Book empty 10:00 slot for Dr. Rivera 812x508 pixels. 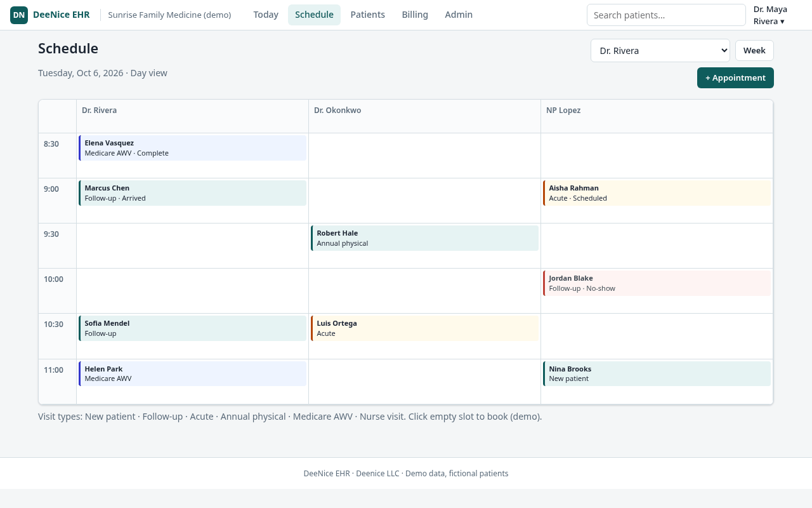pyautogui.click(x=192, y=291)
